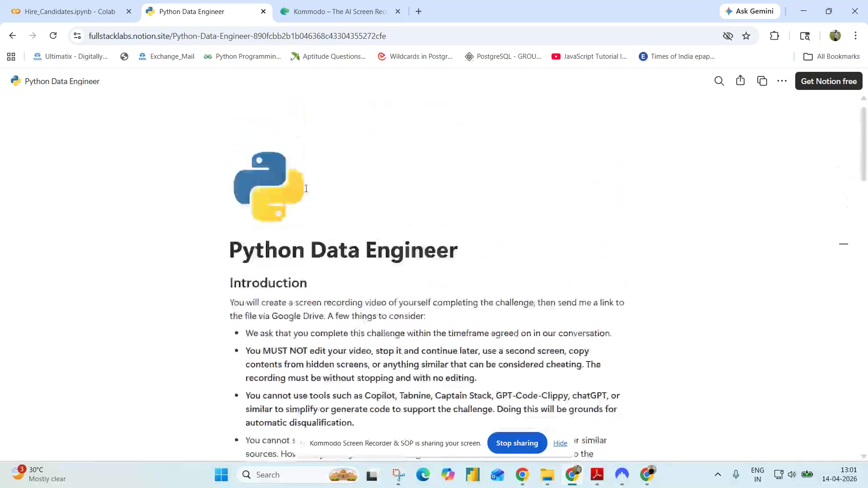Hide the screen sharing notification
This screenshot has height=488, width=868.
click(560, 443)
